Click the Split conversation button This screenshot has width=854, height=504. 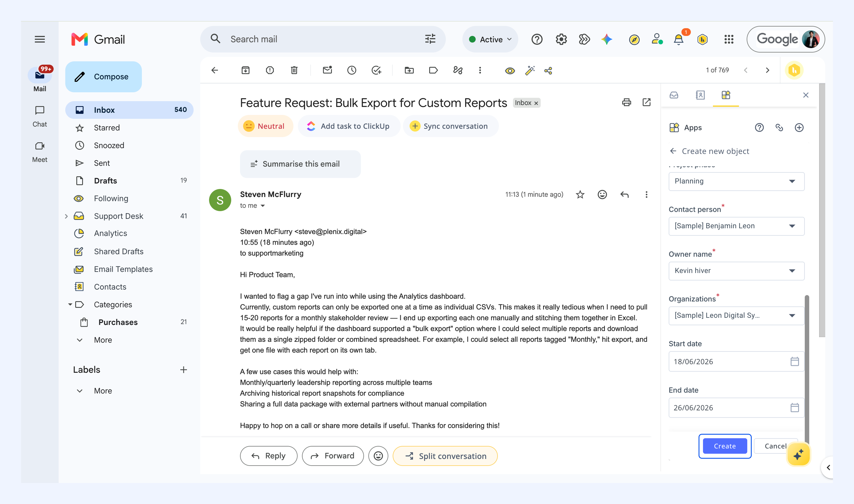coord(445,456)
